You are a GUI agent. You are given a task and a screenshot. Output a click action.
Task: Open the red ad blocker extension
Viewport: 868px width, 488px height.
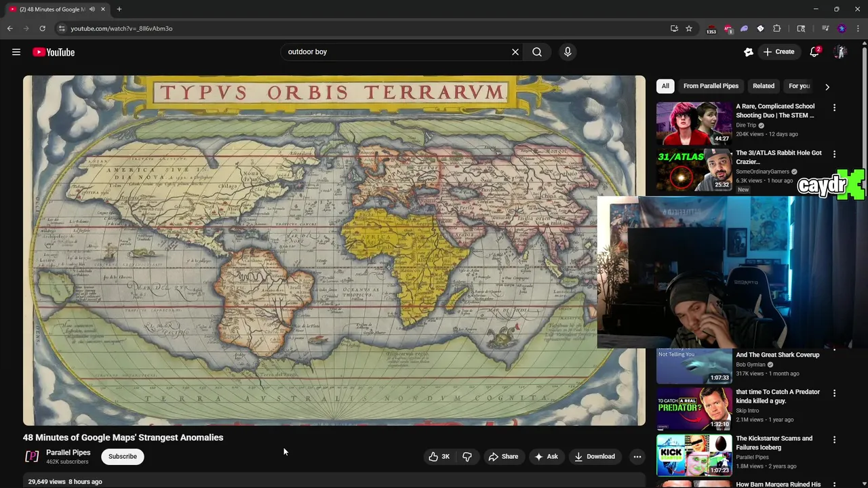tap(728, 28)
